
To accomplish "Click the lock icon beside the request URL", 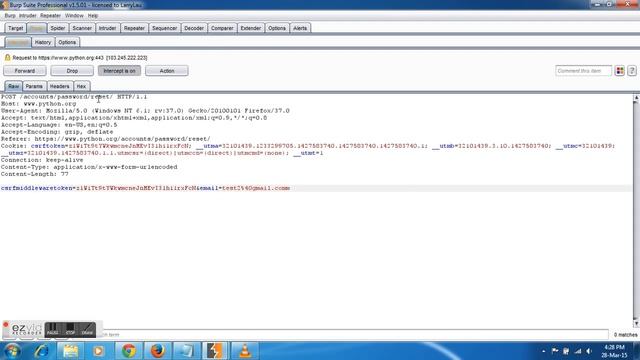I will point(7,58).
